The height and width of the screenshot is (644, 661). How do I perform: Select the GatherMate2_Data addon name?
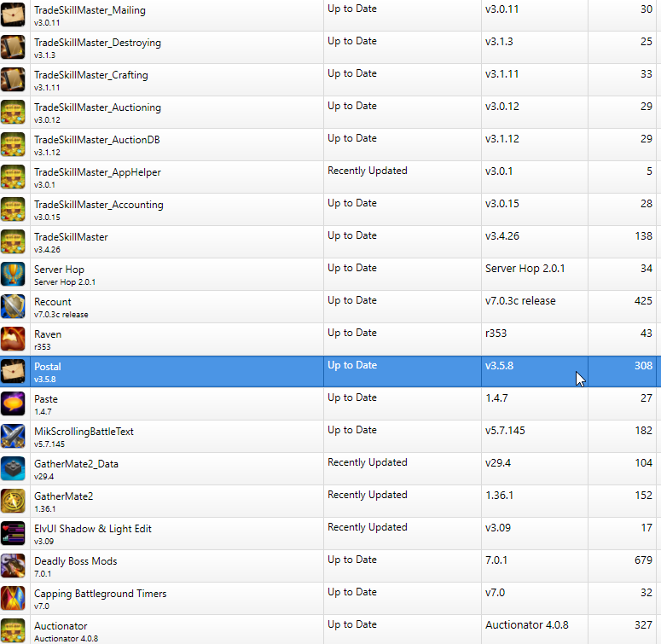[x=76, y=464]
